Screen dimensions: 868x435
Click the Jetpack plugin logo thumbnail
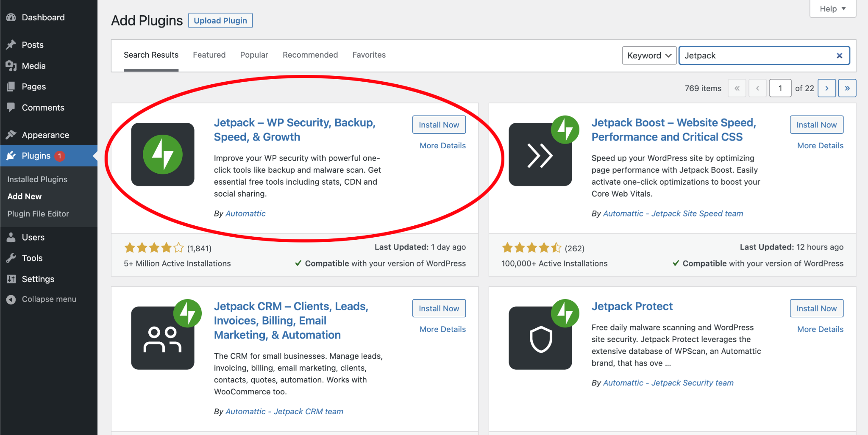pos(163,155)
